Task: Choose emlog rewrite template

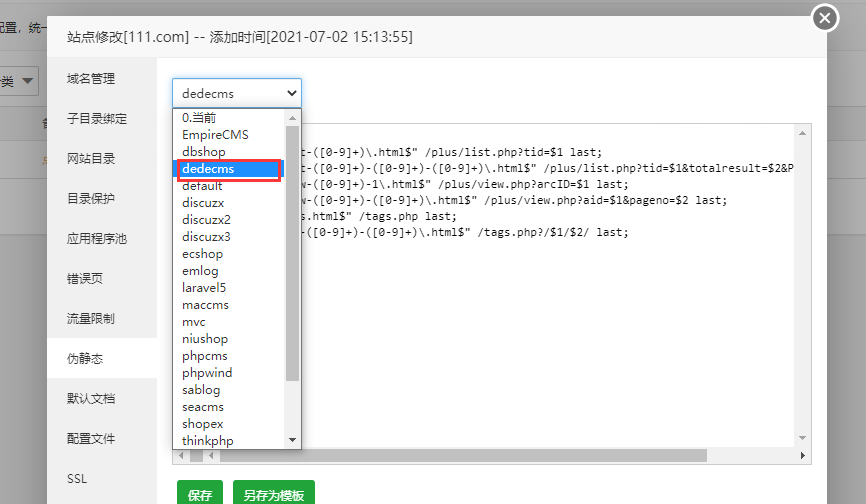Action: click(229, 271)
